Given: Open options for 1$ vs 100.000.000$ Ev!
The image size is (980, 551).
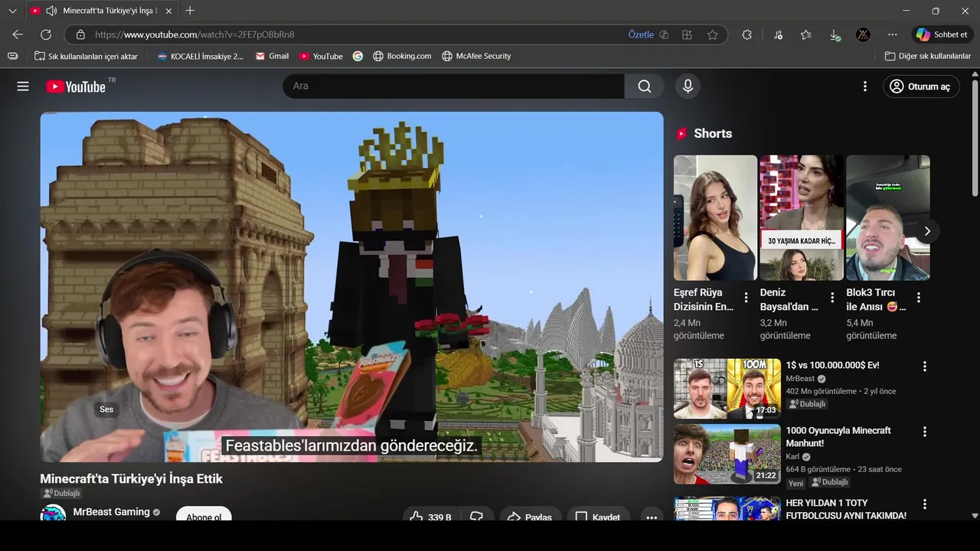Looking at the screenshot, I should 925,367.
